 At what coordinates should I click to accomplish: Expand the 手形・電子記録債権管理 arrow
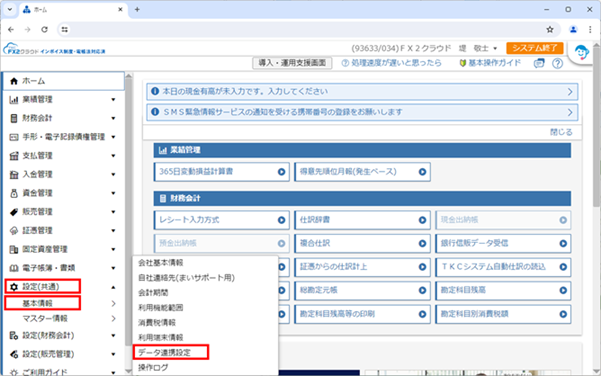[113, 137]
